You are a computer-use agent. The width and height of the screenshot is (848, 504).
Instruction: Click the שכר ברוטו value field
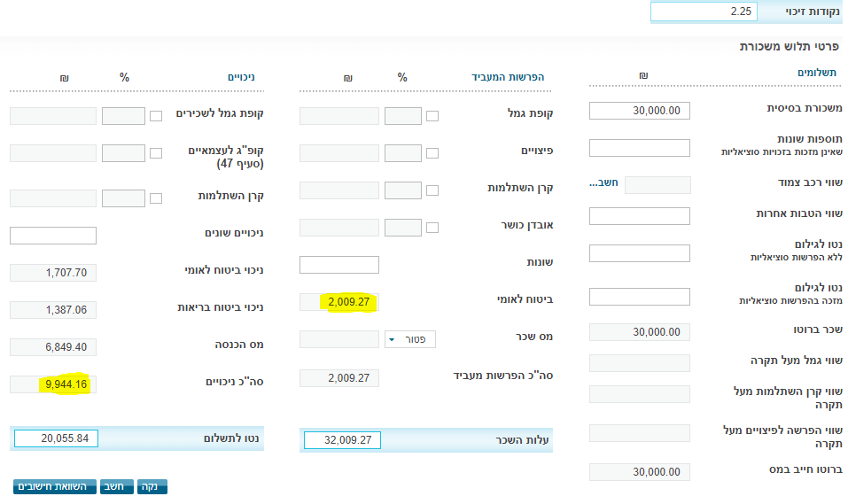coord(639,332)
